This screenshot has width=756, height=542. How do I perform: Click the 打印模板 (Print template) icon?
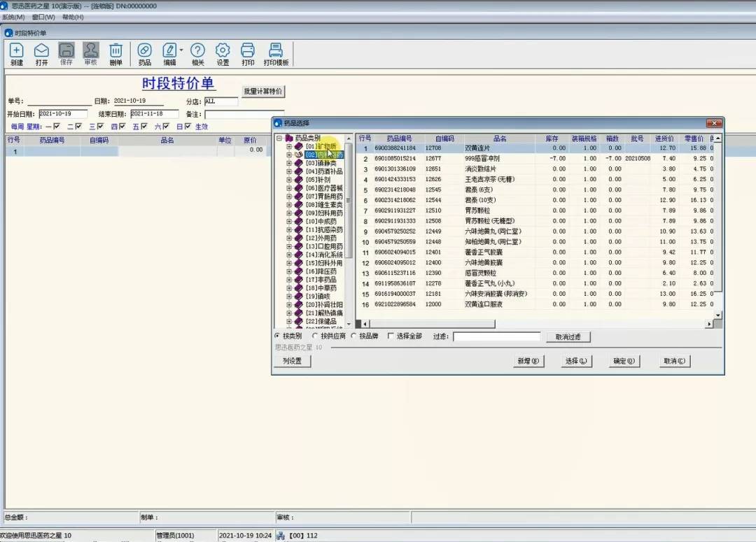point(276,50)
